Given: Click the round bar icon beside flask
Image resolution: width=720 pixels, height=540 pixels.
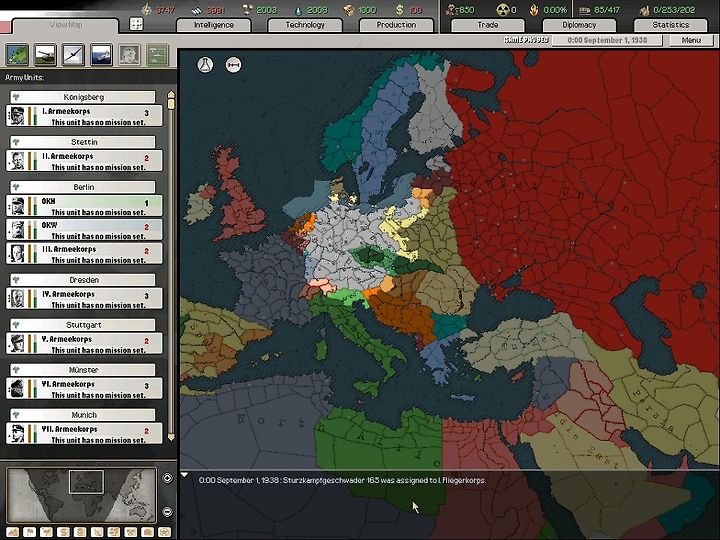Looking at the screenshot, I should point(233,65).
